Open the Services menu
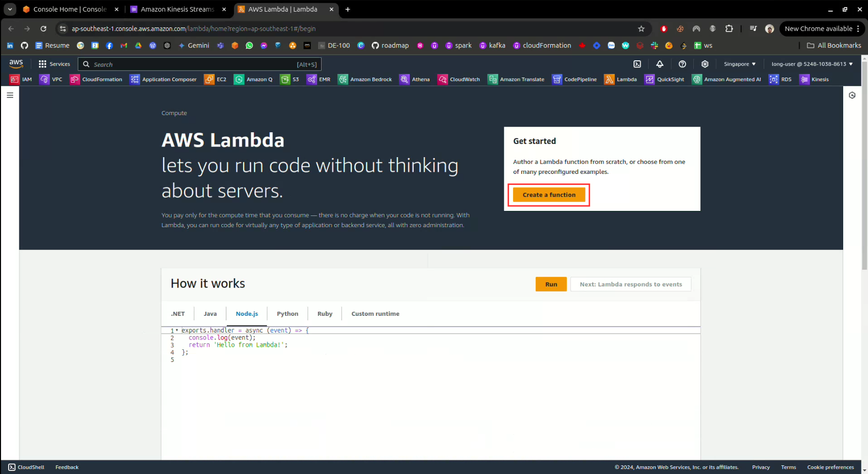Image resolution: width=868 pixels, height=474 pixels. tap(54, 64)
